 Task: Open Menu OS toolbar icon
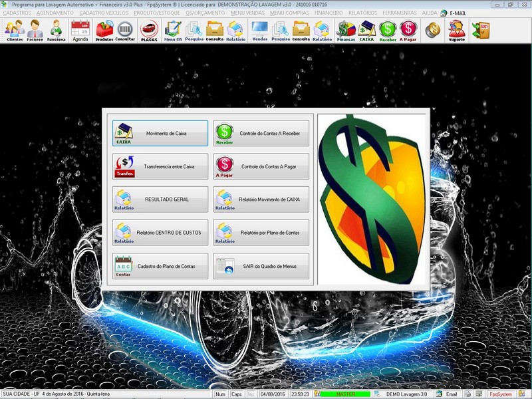click(x=173, y=30)
